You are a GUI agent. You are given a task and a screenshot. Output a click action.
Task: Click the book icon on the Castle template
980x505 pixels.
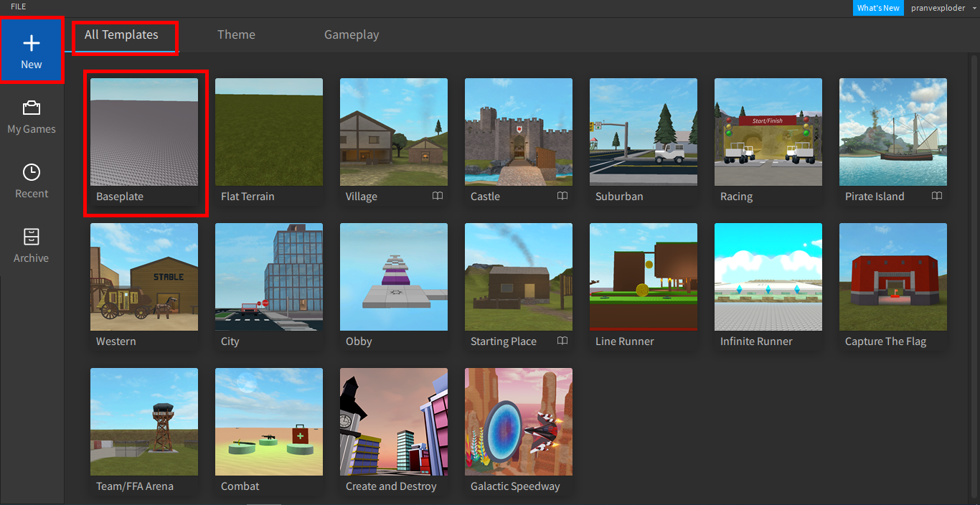[562, 196]
